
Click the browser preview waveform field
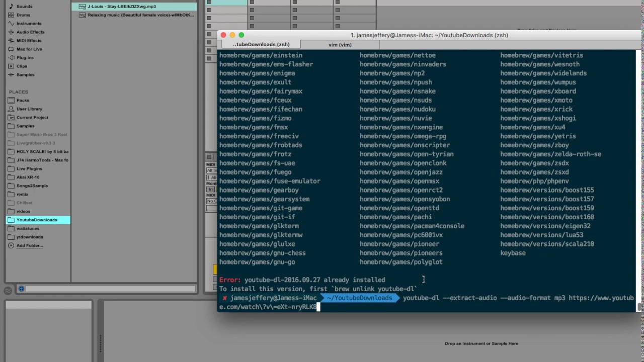click(x=111, y=289)
